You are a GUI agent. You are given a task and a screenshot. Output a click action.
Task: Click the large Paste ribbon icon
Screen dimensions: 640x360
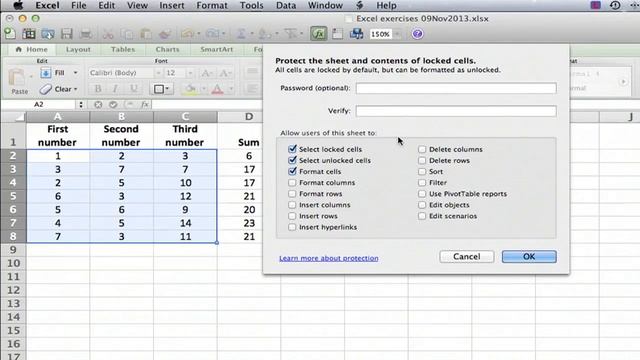coord(17,77)
